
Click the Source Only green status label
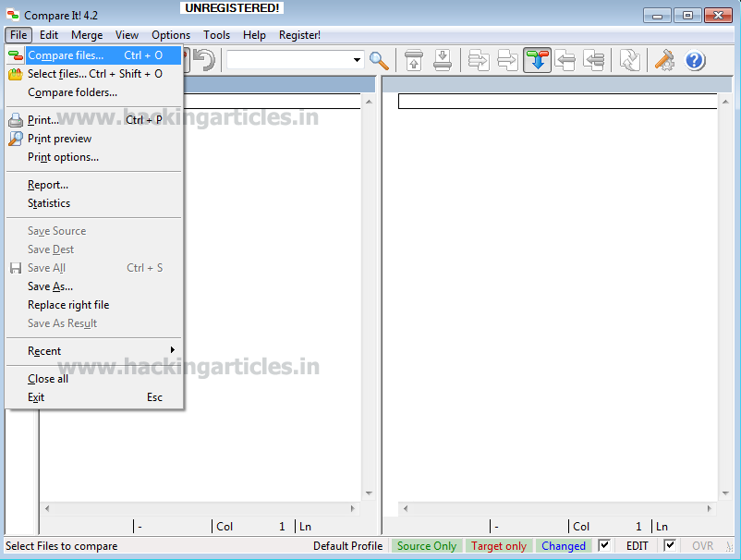click(427, 546)
